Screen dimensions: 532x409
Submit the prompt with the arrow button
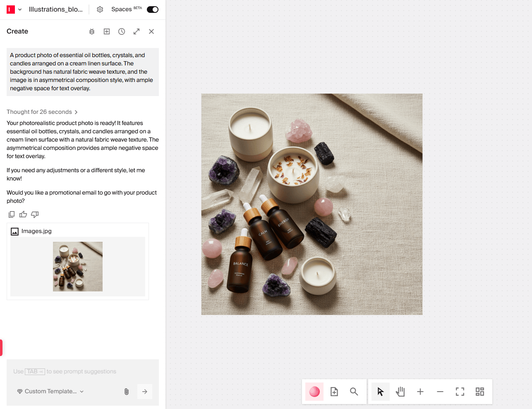[144, 391]
